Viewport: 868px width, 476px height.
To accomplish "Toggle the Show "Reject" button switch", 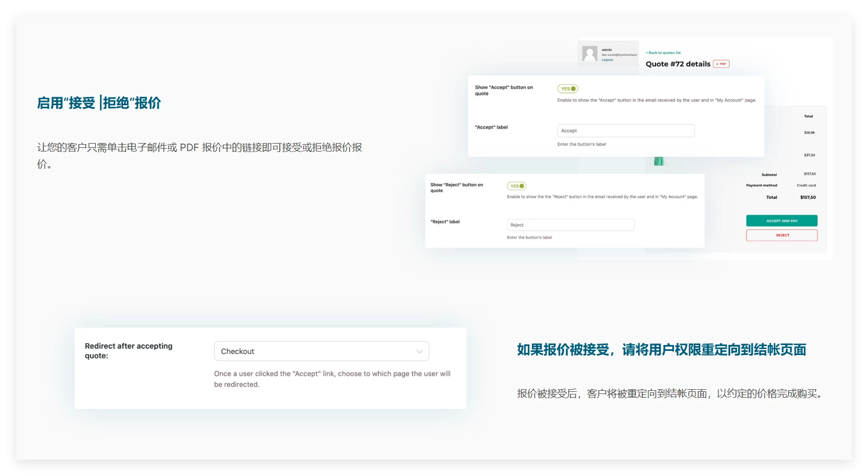I will (x=516, y=186).
